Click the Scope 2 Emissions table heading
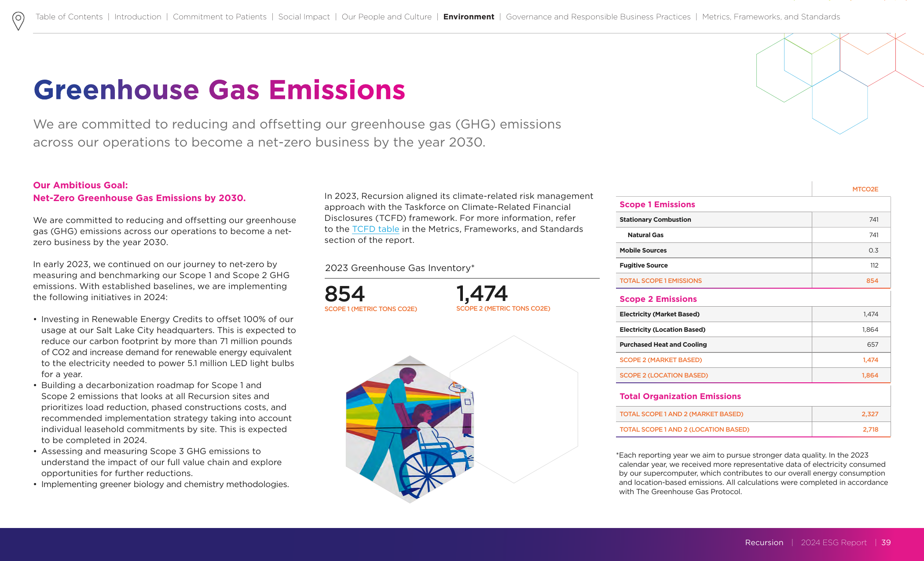924x561 pixels. coord(658,299)
